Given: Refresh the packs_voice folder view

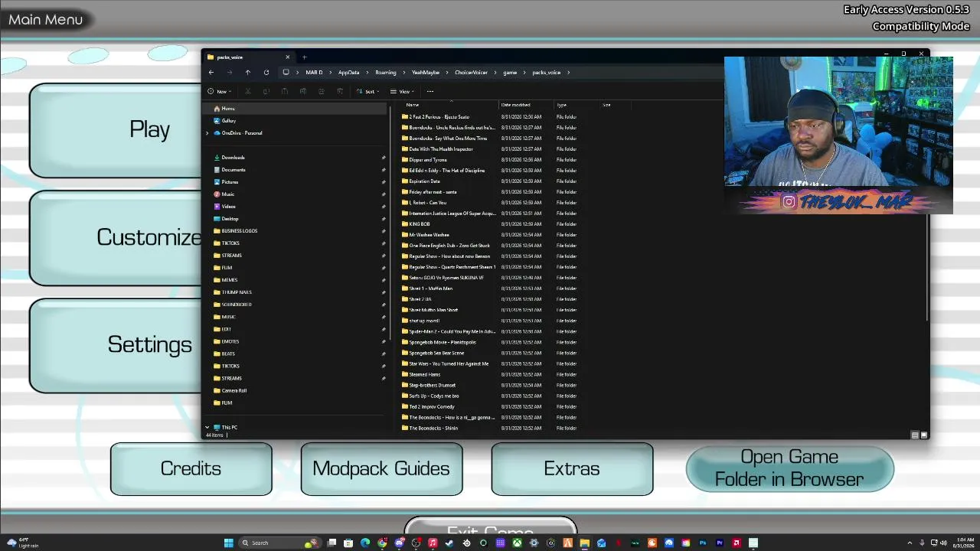Looking at the screenshot, I should 266,73.
